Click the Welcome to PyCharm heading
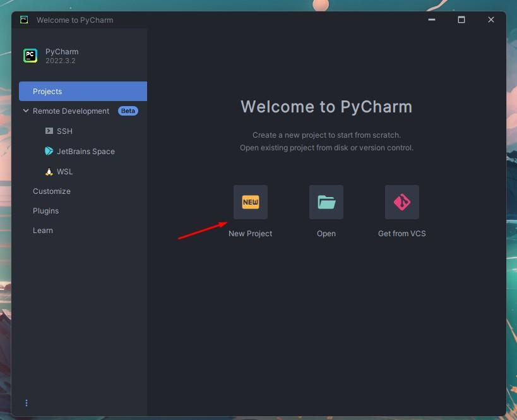This screenshot has height=420, width=517. (326, 107)
